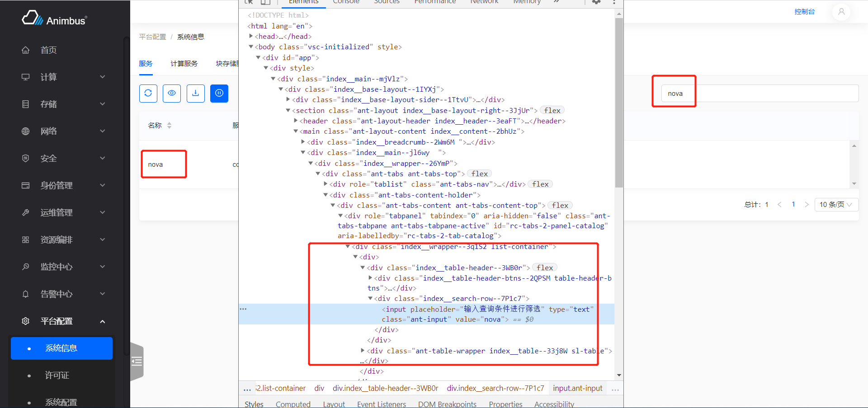
Task: Click the 平台配置 breadcrumb link
Action: (x=152, y=37)
